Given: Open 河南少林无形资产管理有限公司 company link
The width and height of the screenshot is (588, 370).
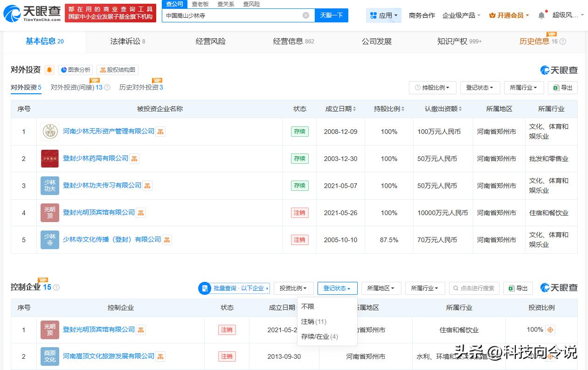Looking at the screenshot, I should pyautogui.click(x=109, y=132).
